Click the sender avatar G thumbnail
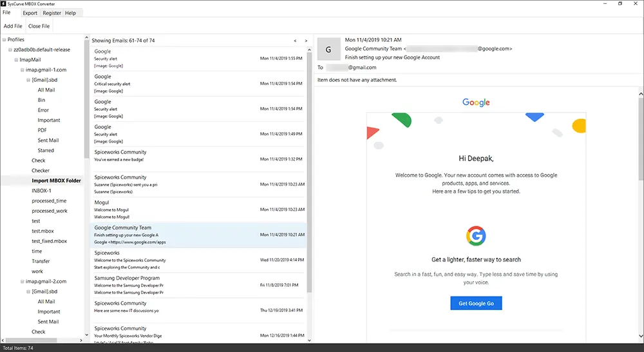Screen dimensions: 644x352 click(329, 50)
